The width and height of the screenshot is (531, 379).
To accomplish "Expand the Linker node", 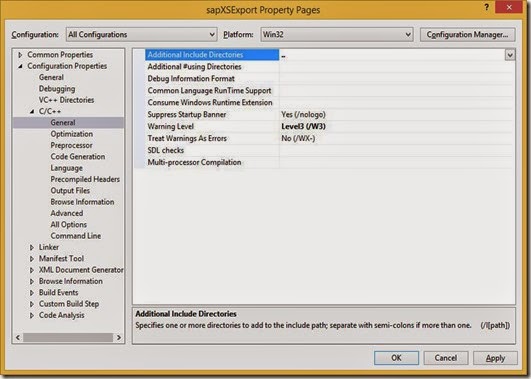I will pos(32,248).
